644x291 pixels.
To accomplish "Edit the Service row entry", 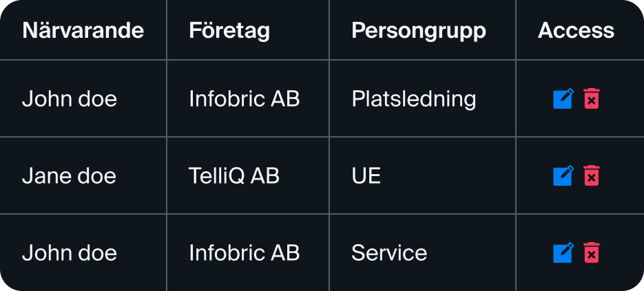I will point(563,252).
